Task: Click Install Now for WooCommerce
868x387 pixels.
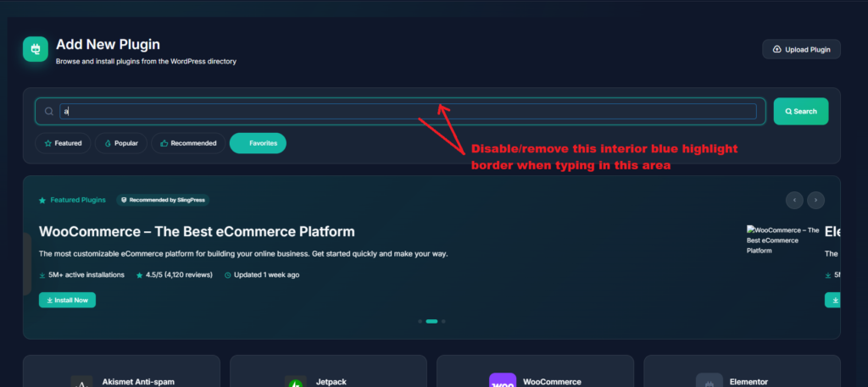Action: tap(67, 301)
